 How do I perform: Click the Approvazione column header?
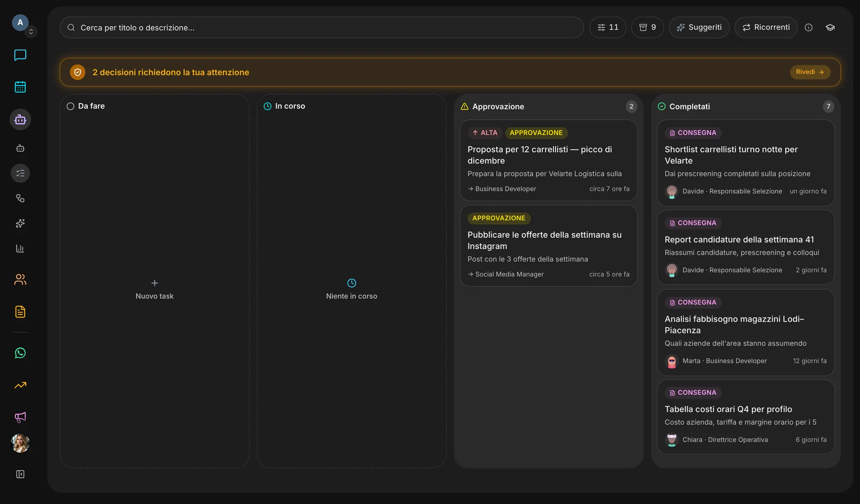(548, 107)
